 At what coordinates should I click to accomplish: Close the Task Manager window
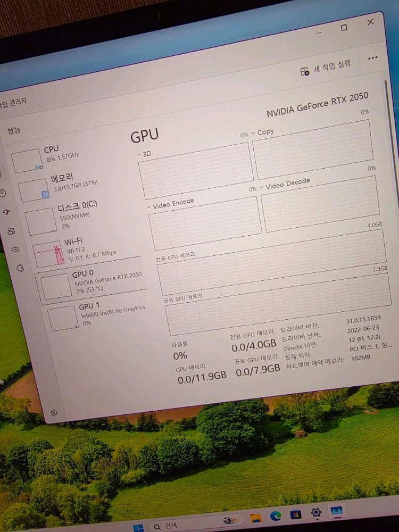point(370,22)
